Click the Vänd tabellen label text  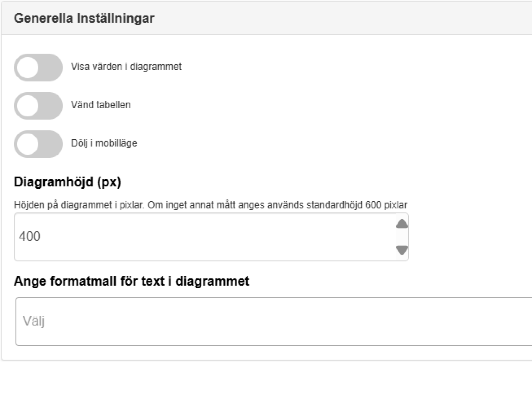[x=101, y=105]
